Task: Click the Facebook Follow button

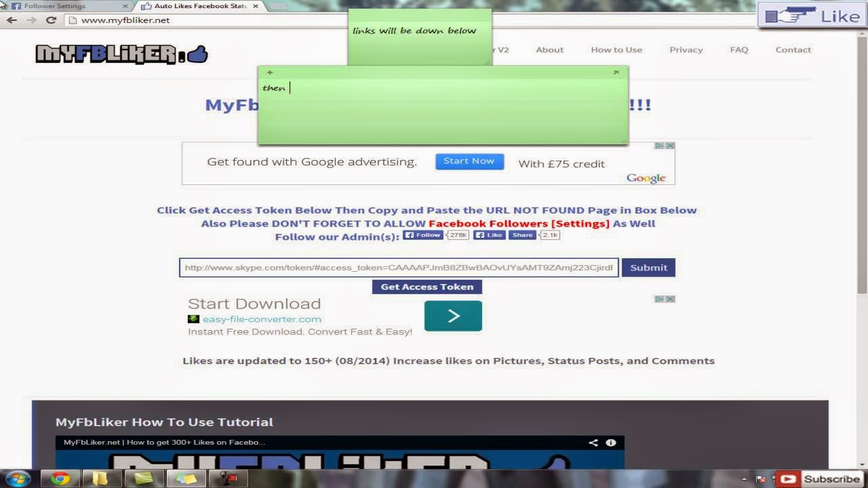Action: pyautogui.click(x=423, y=235)
